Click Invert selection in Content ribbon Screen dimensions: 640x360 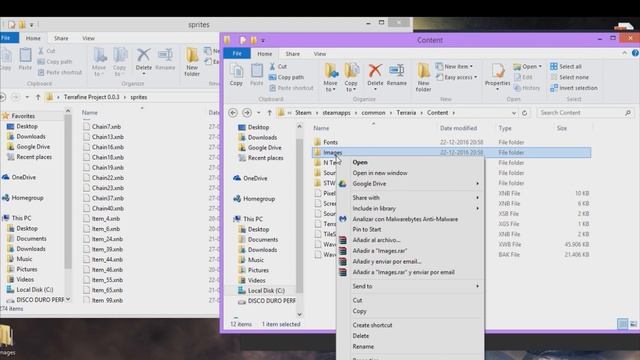coord(573,88)
